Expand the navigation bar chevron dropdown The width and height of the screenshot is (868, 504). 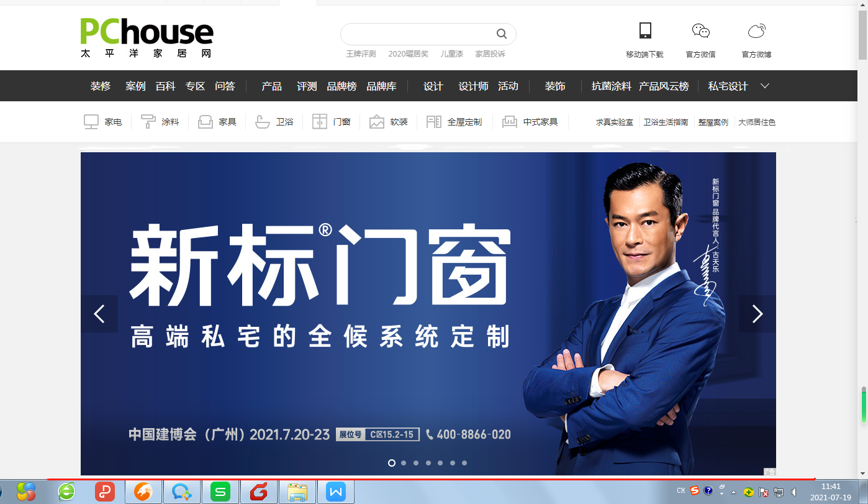click(765, 86)
